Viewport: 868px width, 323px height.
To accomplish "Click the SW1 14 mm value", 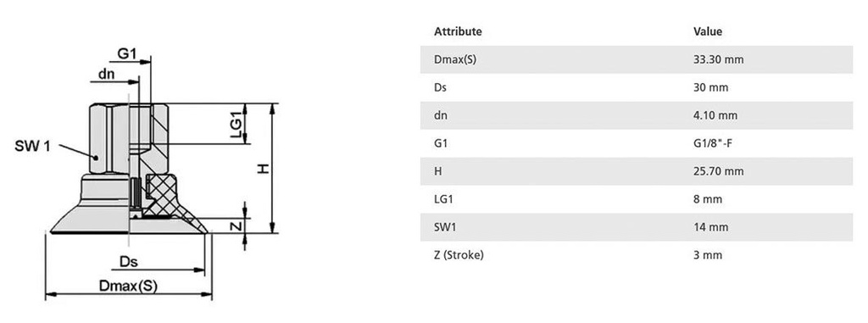I will 710,227.
